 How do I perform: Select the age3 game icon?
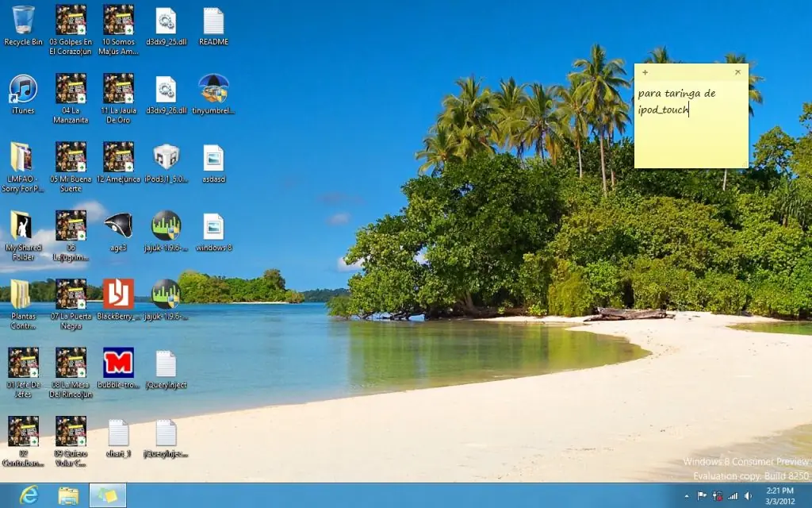point(118,226)
